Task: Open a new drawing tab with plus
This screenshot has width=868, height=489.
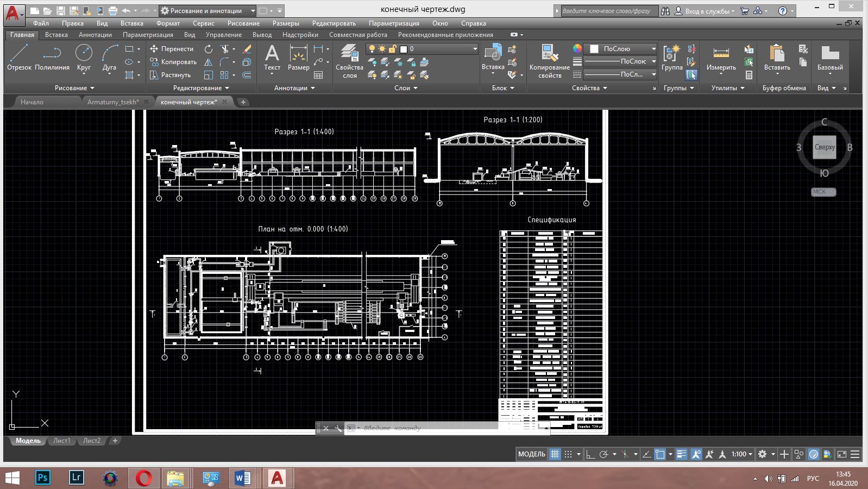Action: point(243,102)
